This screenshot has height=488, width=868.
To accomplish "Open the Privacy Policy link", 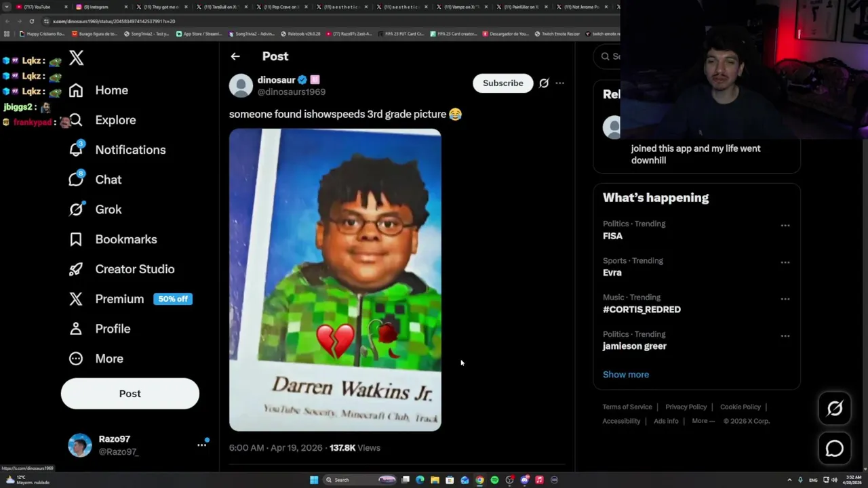I will pos(686,407).
